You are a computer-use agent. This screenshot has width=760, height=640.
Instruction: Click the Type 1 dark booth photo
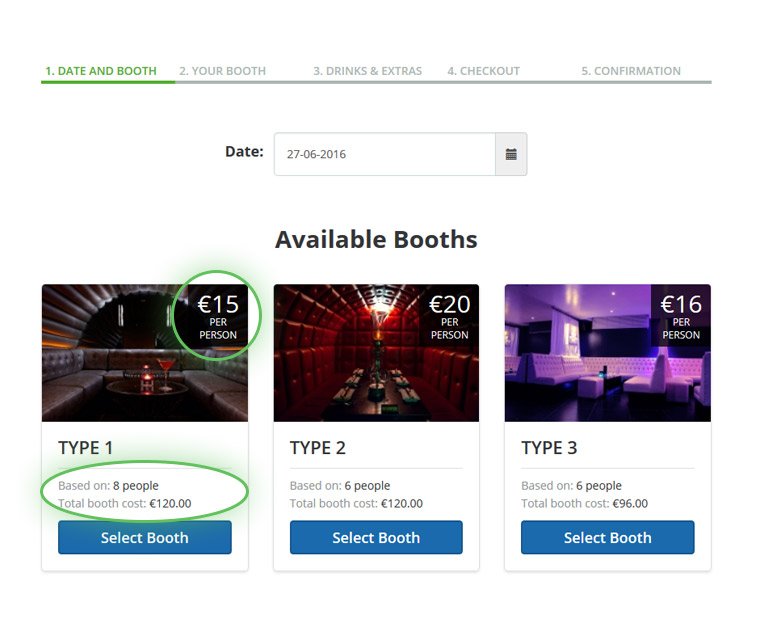tap(145, 353)
